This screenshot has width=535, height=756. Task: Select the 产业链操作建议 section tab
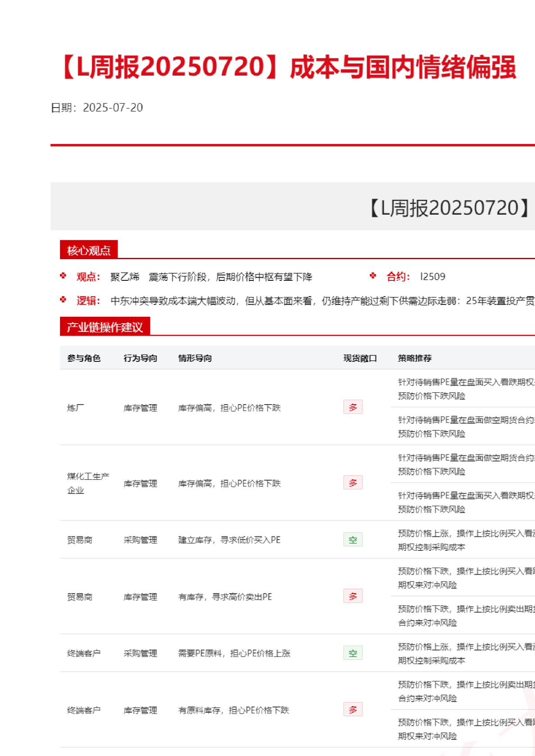pos(105,327)
